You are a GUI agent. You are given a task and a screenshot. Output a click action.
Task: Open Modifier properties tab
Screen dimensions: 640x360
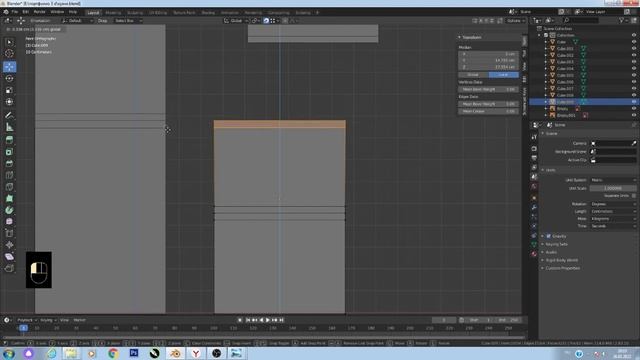pyautogui.click(x=534, y=207)
